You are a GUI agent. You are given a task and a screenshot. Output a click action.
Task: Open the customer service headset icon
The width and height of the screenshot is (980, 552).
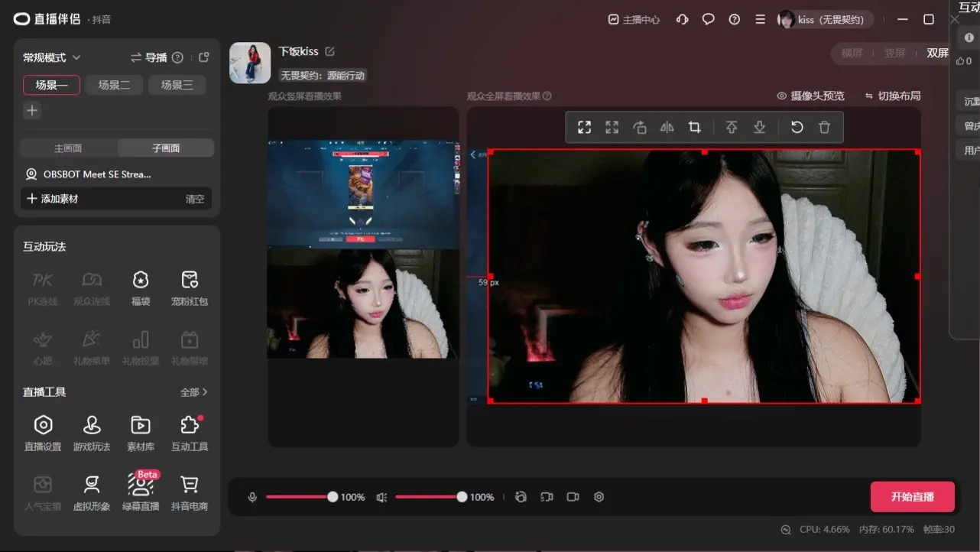point(682,20)
